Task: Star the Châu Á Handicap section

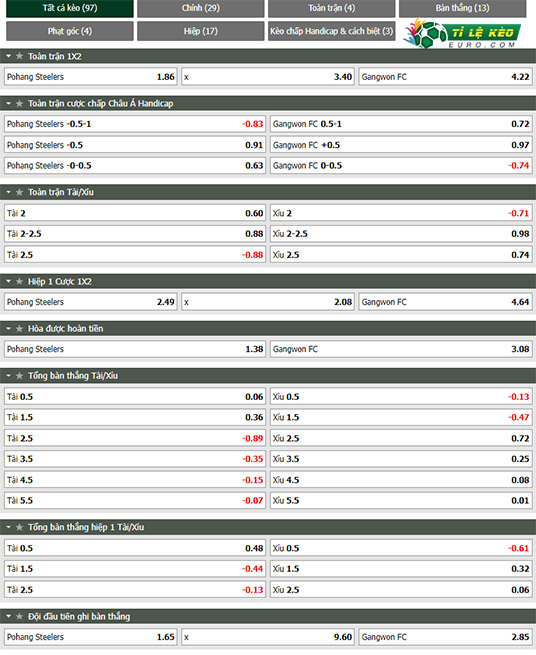Action: 19,103
